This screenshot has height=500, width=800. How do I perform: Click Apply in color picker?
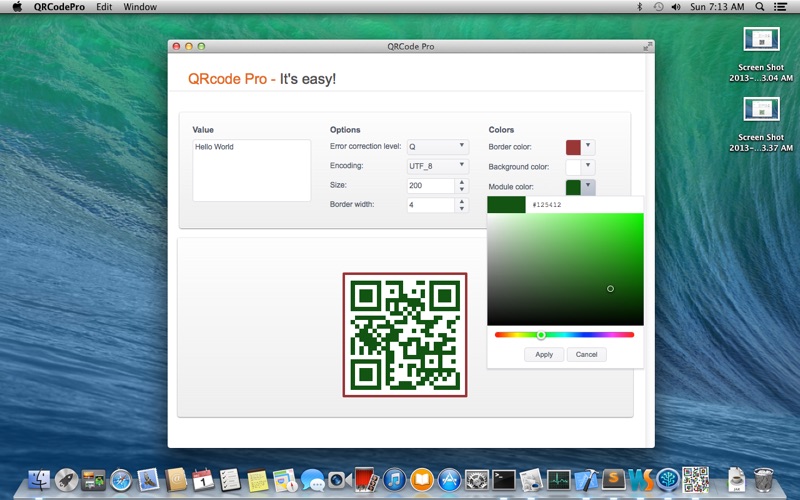tap(544, 355)
